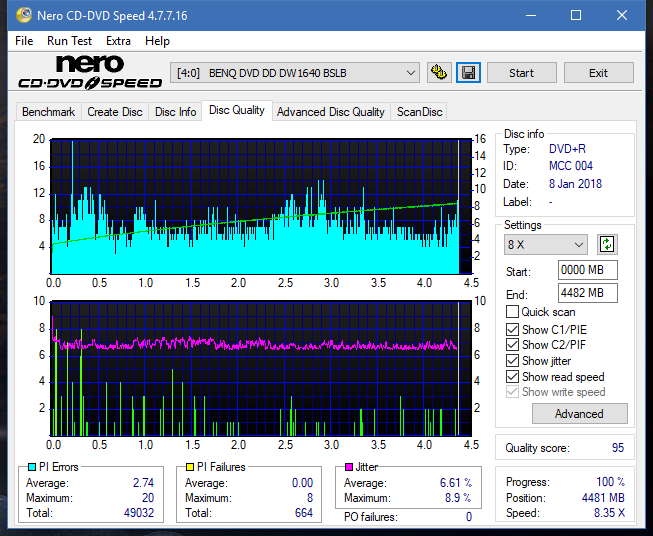
Task: Maximize the Nero CD-DVD Speed window
Action: tap(576, 15)
